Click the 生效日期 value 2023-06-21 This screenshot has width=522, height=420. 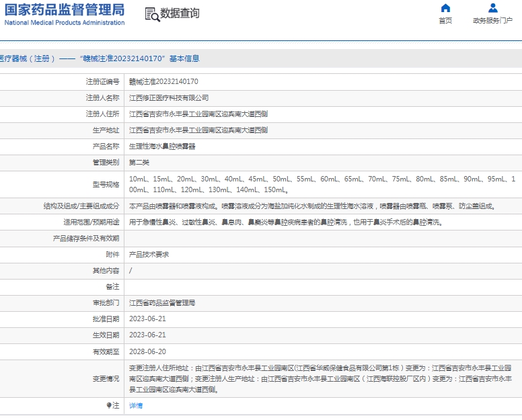click(147, 335)
